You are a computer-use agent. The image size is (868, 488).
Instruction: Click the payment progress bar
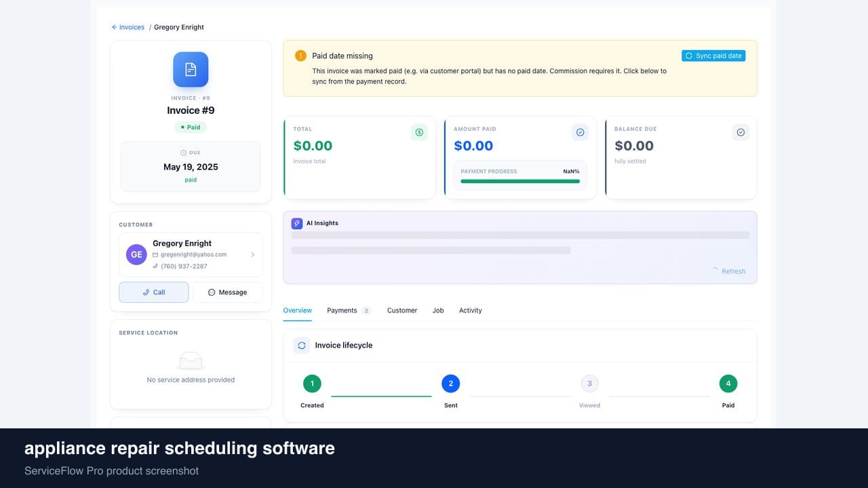pos(520,181)
